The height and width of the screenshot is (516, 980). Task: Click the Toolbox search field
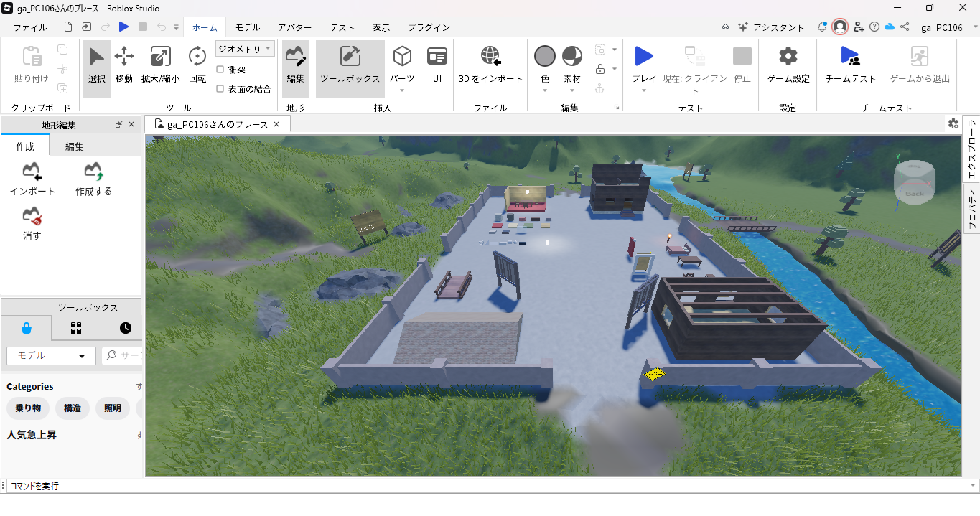[122, 355]
